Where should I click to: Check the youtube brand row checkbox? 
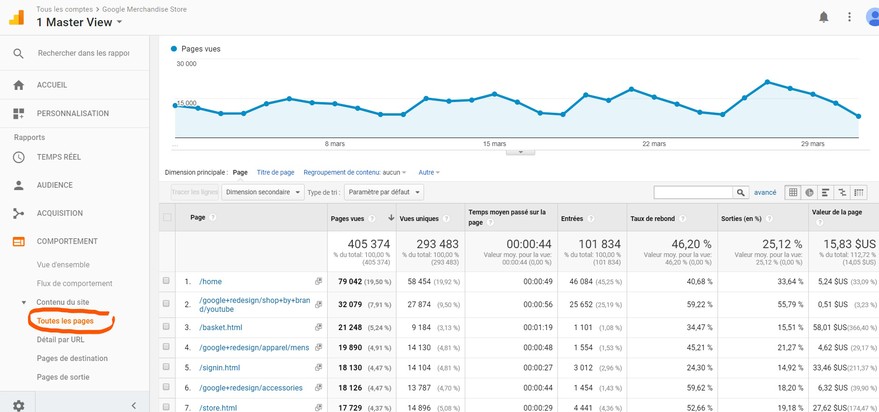[x=166, y=303]
